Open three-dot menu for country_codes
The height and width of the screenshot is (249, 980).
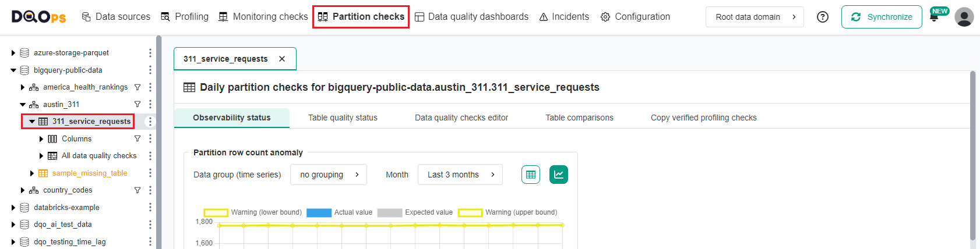pyautogui.click(x=150, y=190)
